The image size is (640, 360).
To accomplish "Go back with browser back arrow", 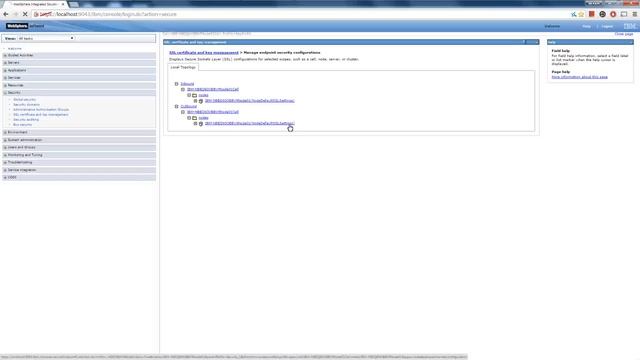I will (x=6, y=14).
